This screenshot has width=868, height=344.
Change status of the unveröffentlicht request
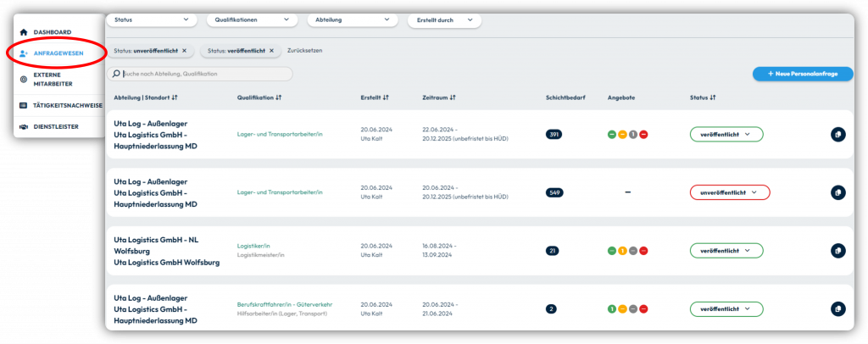coord(730,192)
